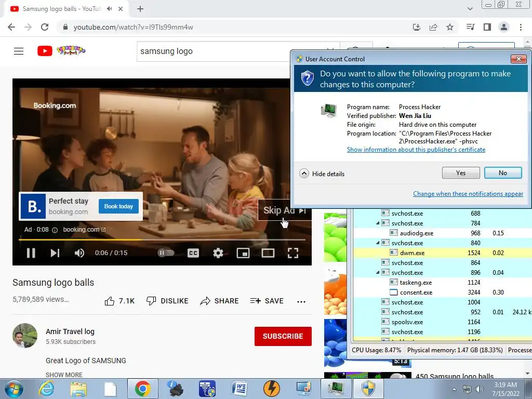Image resolution: width=532 pixels, height=399 pixels.
Task: Click the Dislike thumbs down icon
Action: click(x=151, y=301)
